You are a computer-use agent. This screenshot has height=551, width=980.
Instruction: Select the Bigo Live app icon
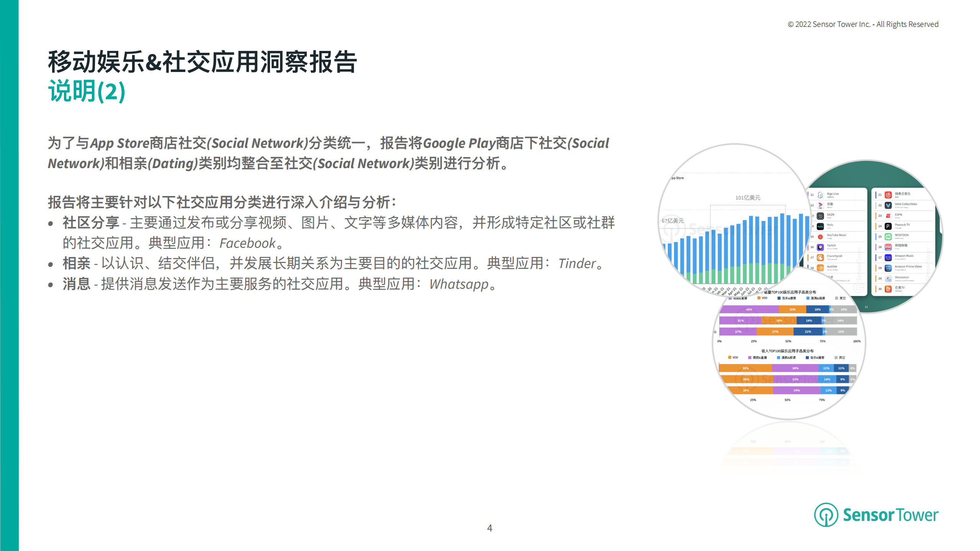click(820, 195)
